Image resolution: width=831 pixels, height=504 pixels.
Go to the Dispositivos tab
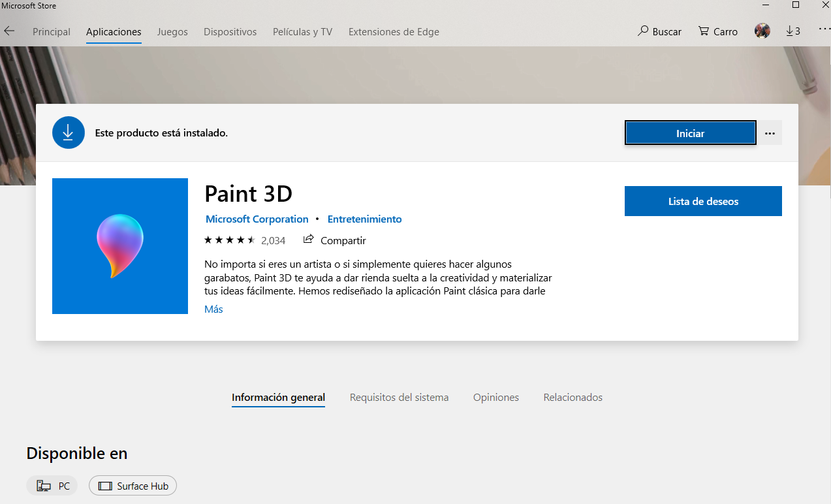[230, 31]
